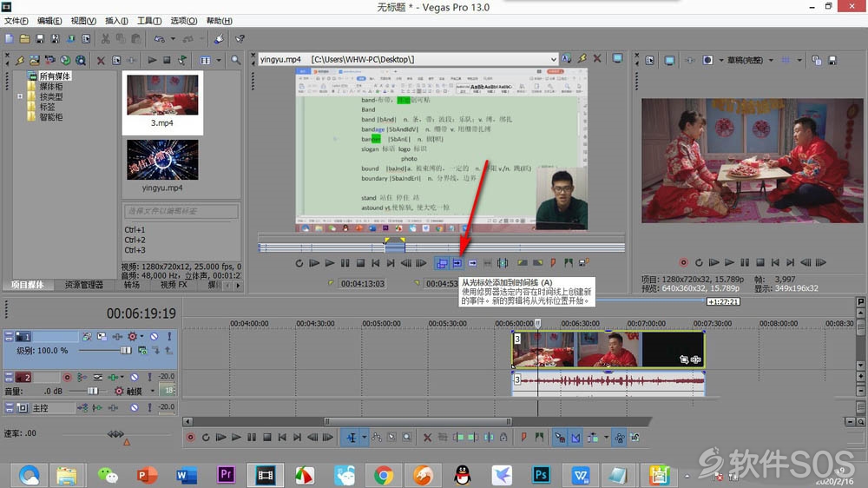Mute audio track 2
868x488 pixels.
134,377
